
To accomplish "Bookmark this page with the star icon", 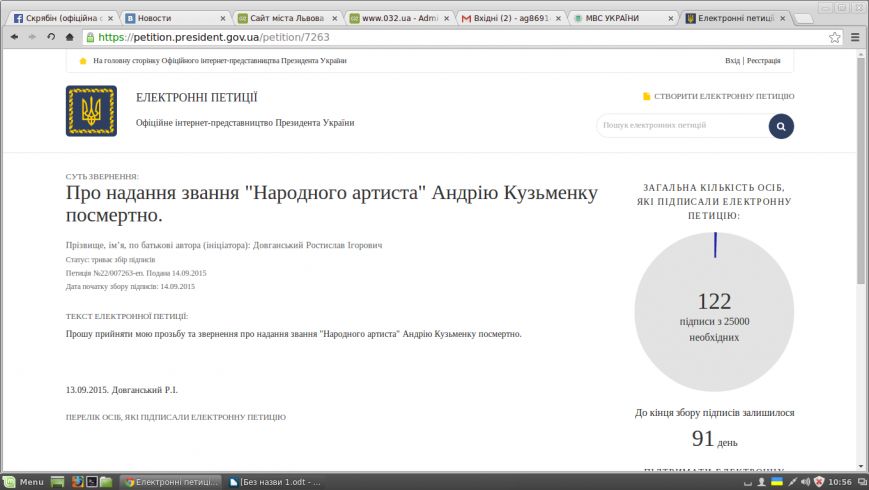I will pyautogui.click(x=835, y=37).
